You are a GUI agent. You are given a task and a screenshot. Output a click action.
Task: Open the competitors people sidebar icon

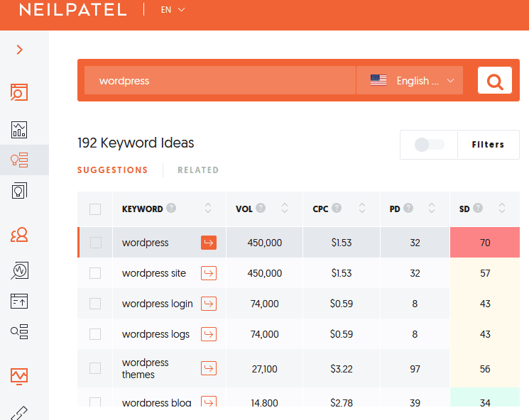coord(19,235)
